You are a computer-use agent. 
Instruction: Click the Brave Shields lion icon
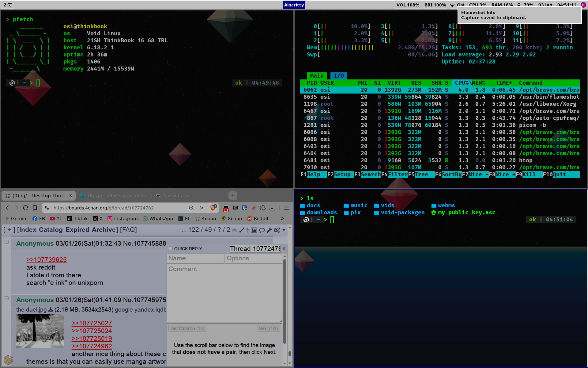213,208
